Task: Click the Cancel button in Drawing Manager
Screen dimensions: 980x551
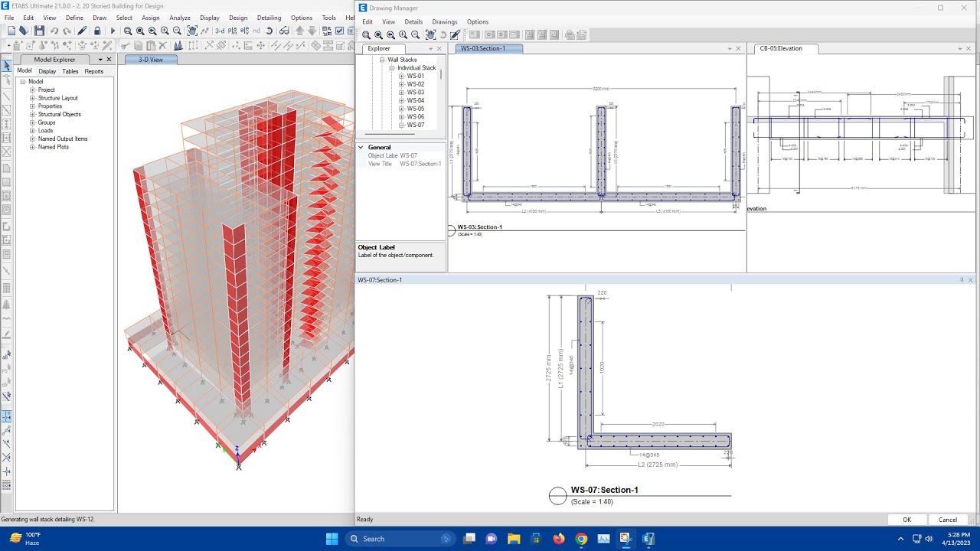Action: (x=948, y=520)
